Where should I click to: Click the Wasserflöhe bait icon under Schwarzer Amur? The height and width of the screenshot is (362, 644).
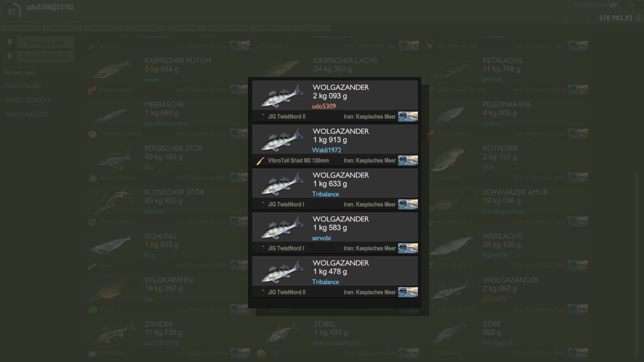click(x=430, y=222)
